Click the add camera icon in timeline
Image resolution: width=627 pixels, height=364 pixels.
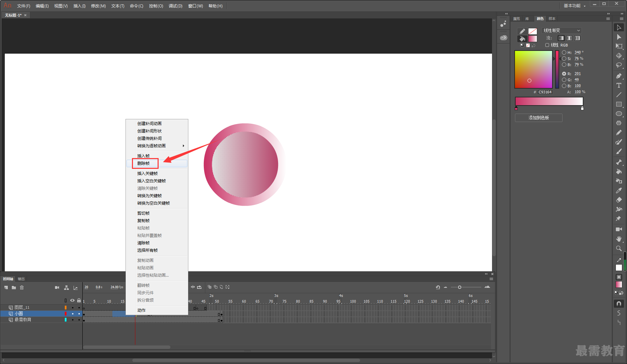[x=57, y=287]
